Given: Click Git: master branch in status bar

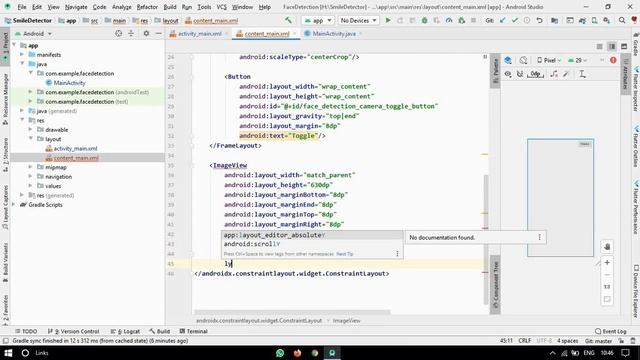Looking at the screenshot, I should [x=598, y=340].
